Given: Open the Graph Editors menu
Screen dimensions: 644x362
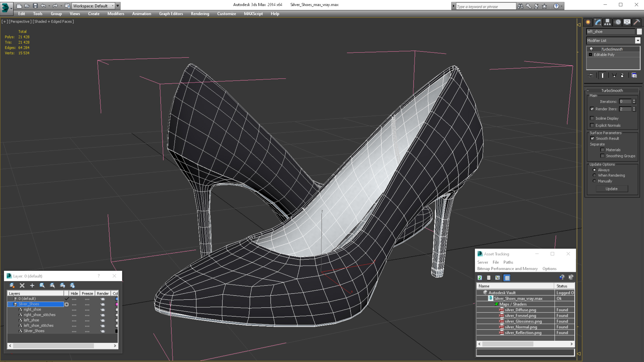Looking at the screenshot, I should click(171, 14).
